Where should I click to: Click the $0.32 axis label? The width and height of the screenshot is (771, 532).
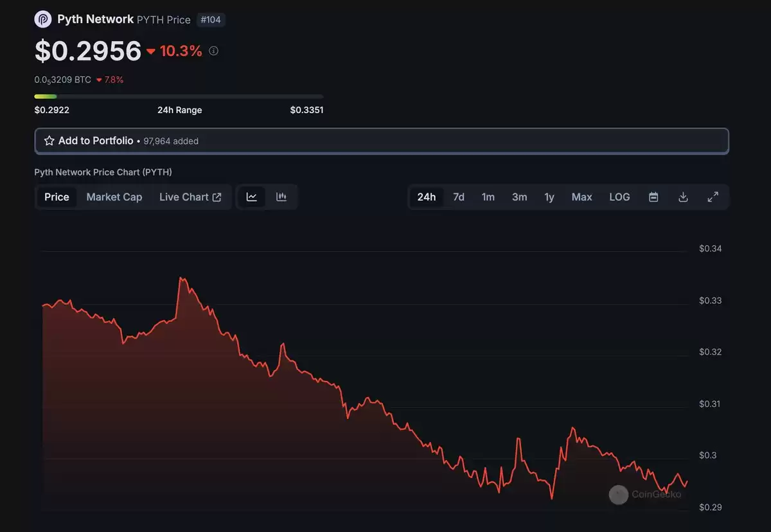pos(711,352)
